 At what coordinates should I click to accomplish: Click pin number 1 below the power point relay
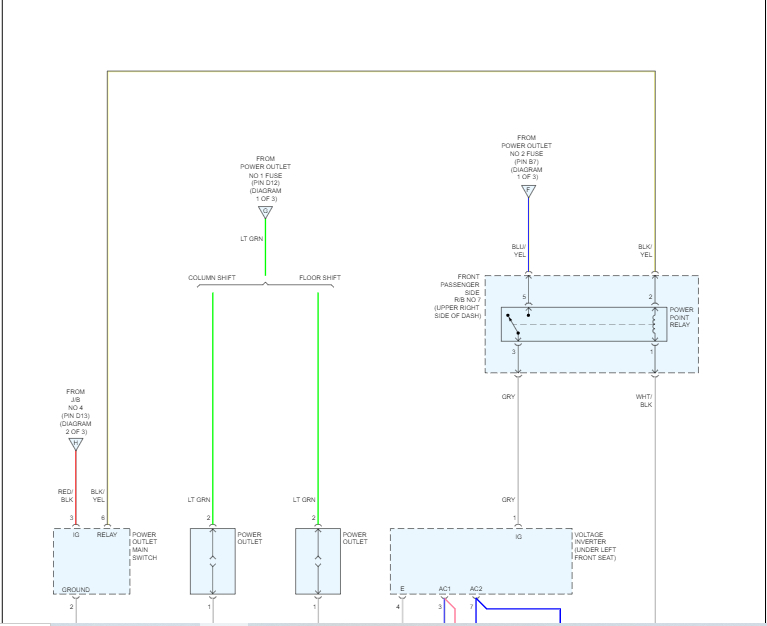(x=651, y=352)
